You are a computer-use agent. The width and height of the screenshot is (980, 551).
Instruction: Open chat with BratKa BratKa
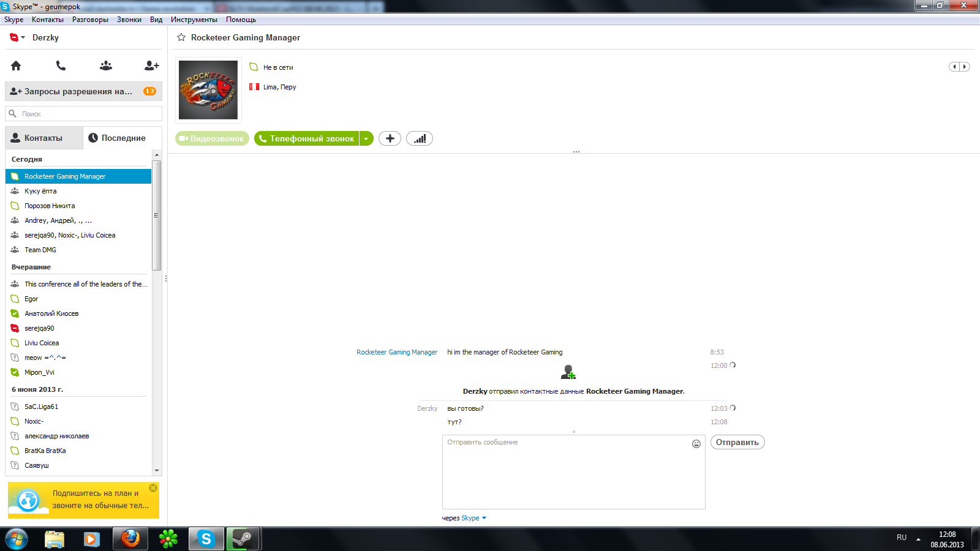pyautogui.click(x=78, y=451)
